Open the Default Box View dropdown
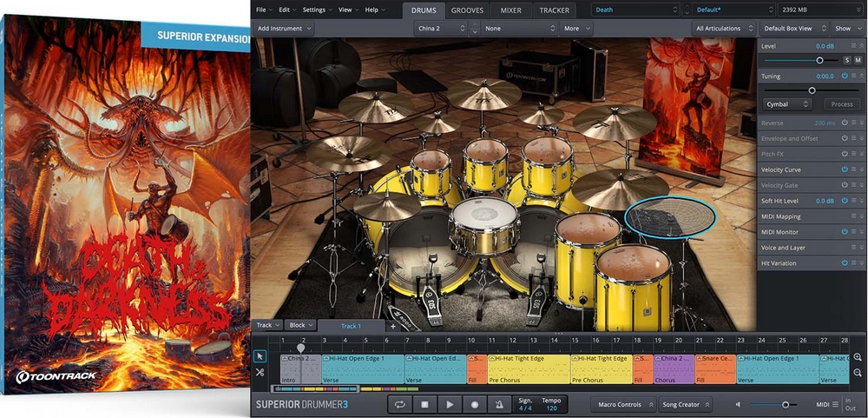868x418 pixels. coord(794,29)
